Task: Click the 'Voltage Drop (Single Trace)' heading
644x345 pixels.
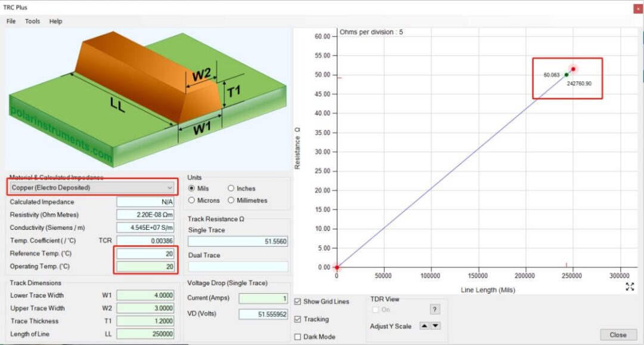Action: click(227, 283)
